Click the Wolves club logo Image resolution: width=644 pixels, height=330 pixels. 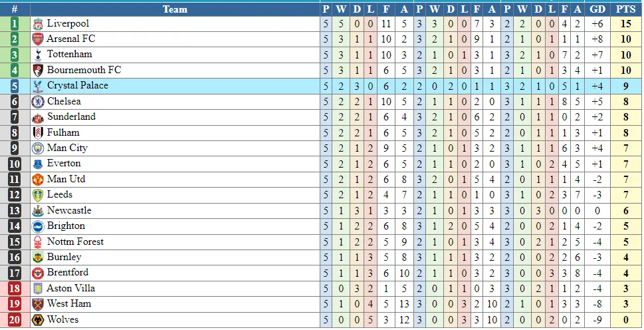(x=38, y=320)
